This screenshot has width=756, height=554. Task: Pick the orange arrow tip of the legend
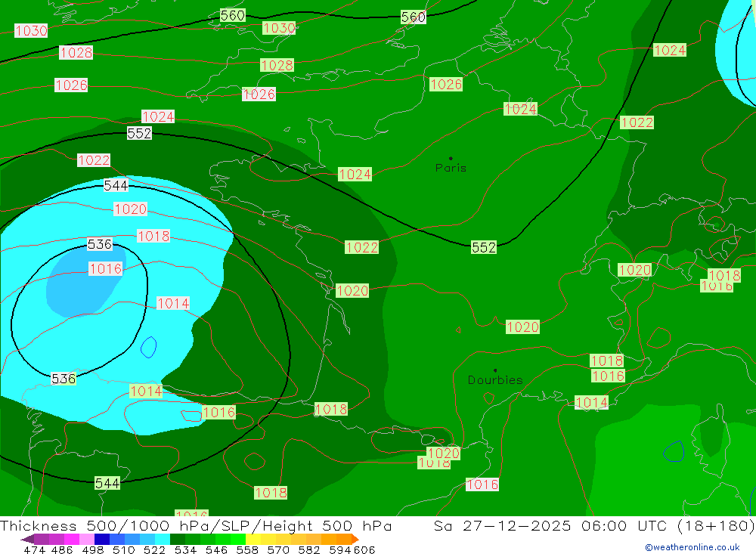click(355, 539)
